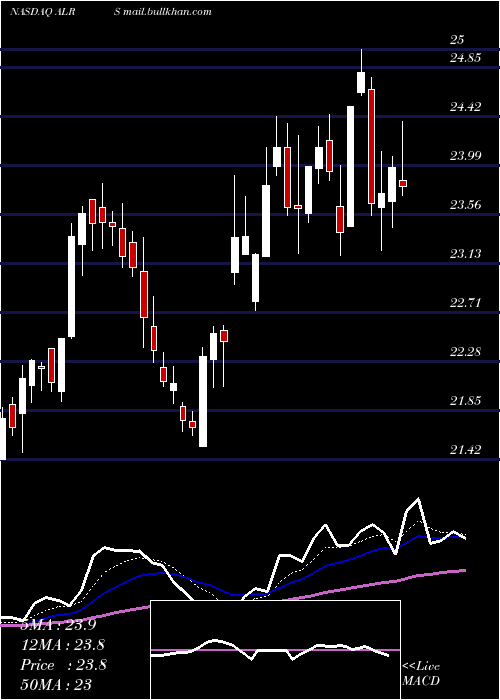Click the 5MA : 23.9 readout
Image resolution: width=500 pixels, height=700 pixels.
[x=58, y=625]
